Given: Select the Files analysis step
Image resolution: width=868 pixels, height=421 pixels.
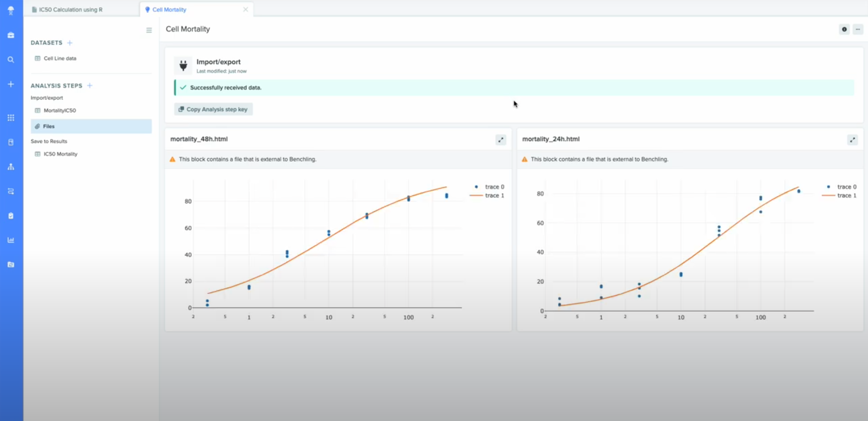Looking at the screenshot, I should [x=49, y=126].
